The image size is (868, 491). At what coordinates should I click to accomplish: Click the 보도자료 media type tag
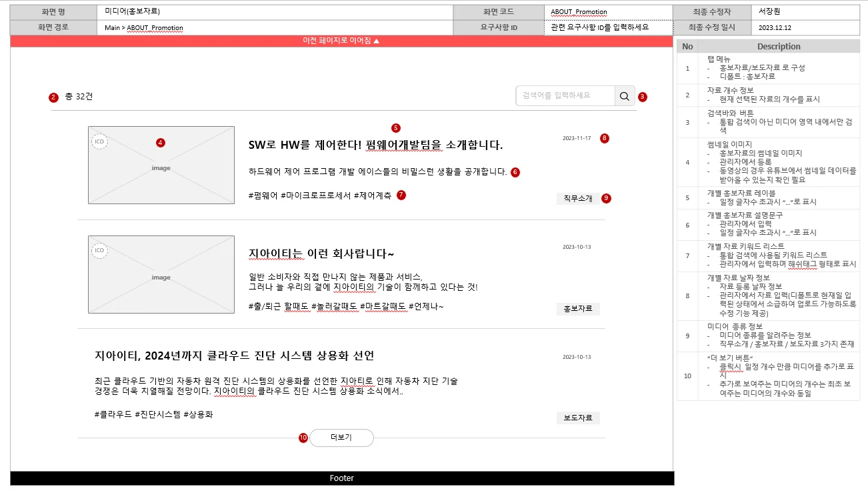pos(578,418)
